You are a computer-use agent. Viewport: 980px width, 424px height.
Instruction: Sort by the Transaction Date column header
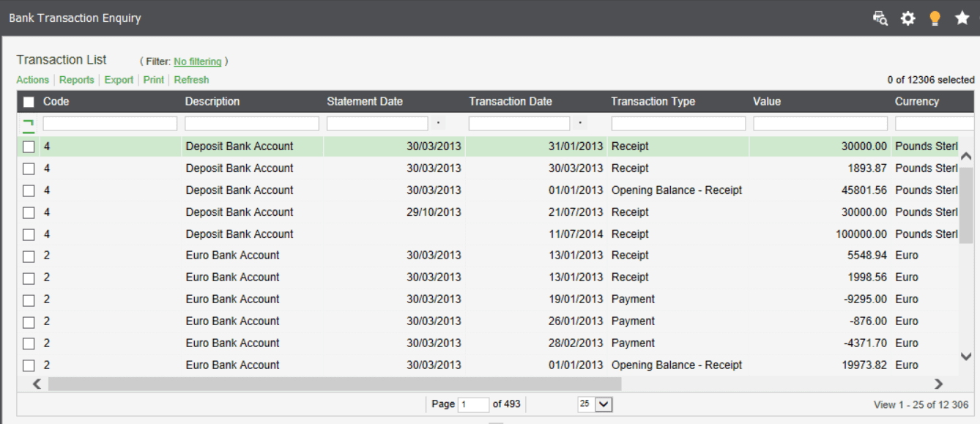tap(511, 102)
